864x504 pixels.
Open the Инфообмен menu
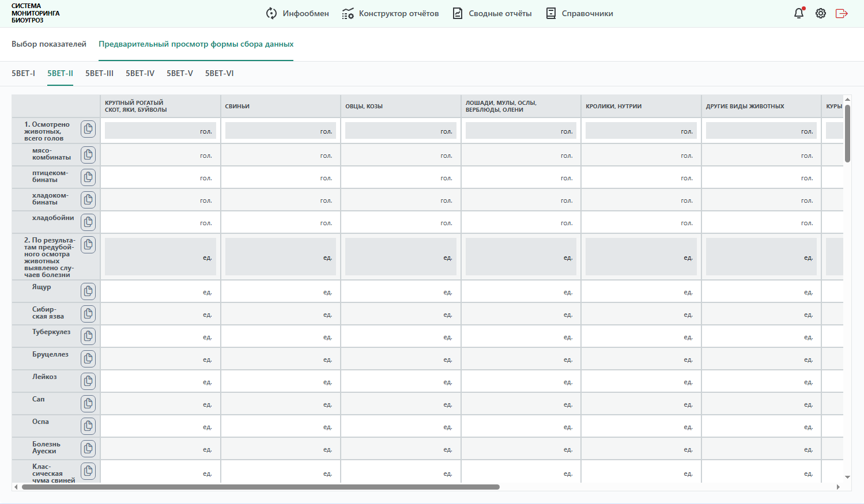pos(297,13)
